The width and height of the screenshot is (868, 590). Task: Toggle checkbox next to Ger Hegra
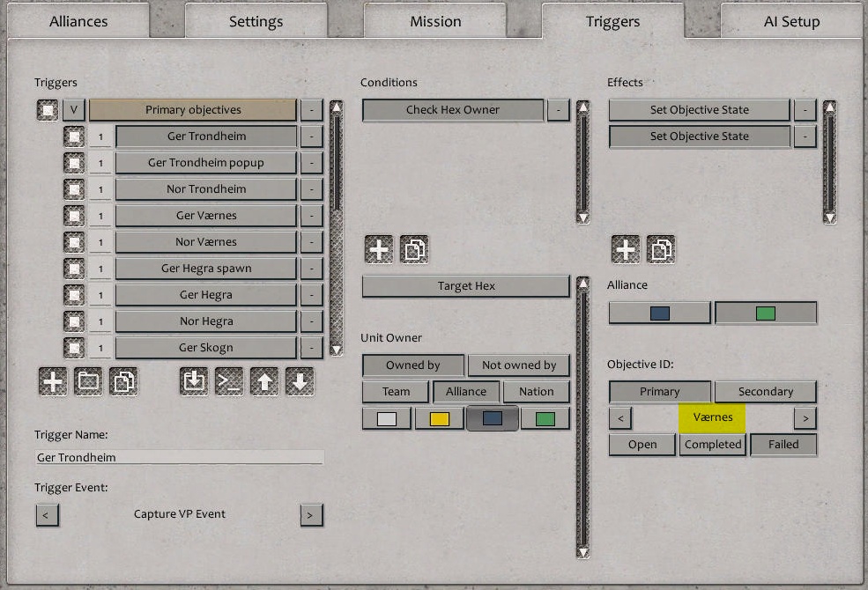74,295
